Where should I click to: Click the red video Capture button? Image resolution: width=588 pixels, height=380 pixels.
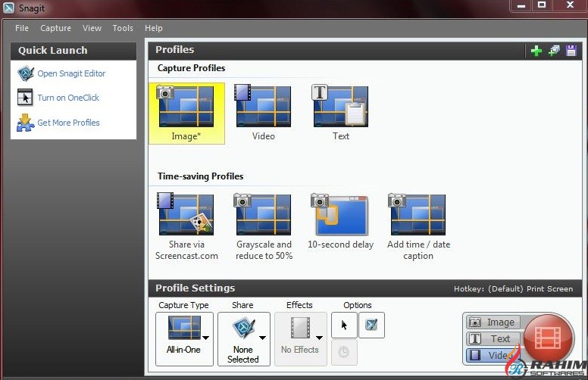(549, 338)
